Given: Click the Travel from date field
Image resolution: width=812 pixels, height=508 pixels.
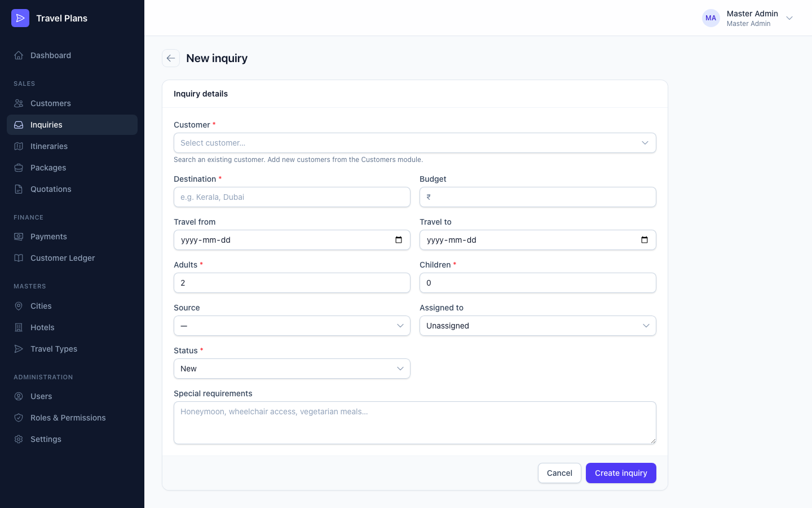Looking at the screenshot, I should click(292, 240).
